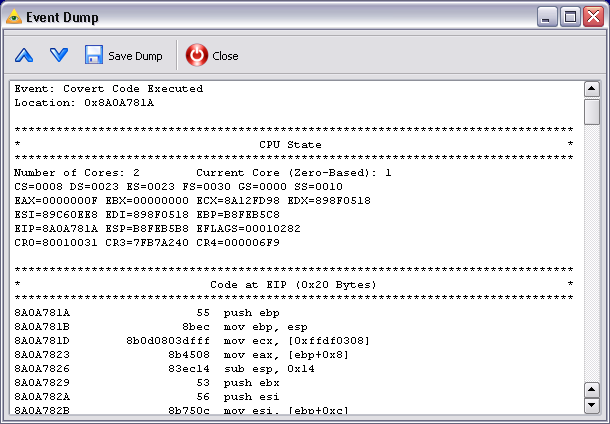Image resolution: width=610 pixels, height=424 pixels.
Task: Click 'Number of Cores: 2' text
Action: [77, 173]
